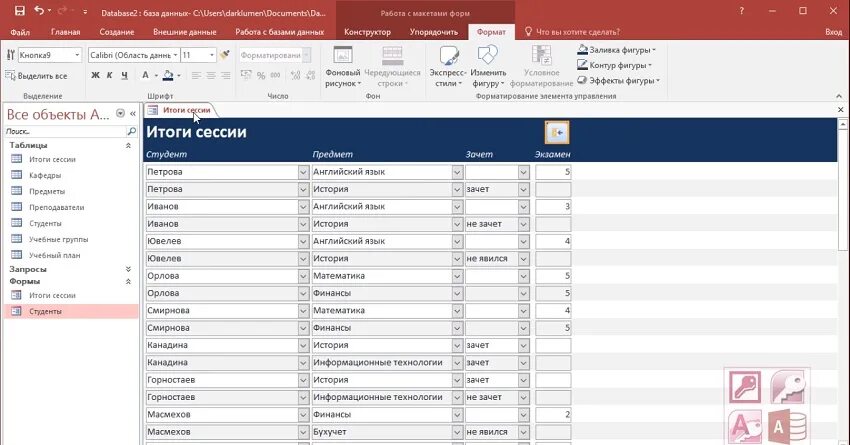Close the Итоги сессии form with X

[840, 109]
